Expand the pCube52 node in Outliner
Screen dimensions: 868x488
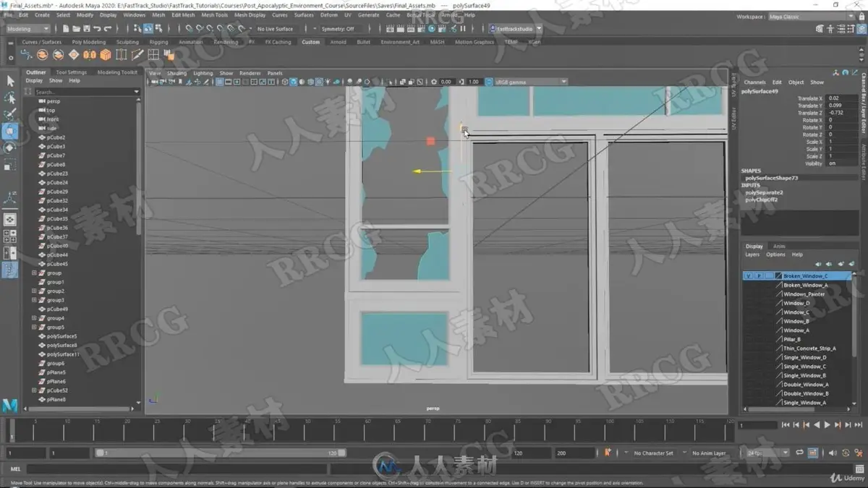34,390
